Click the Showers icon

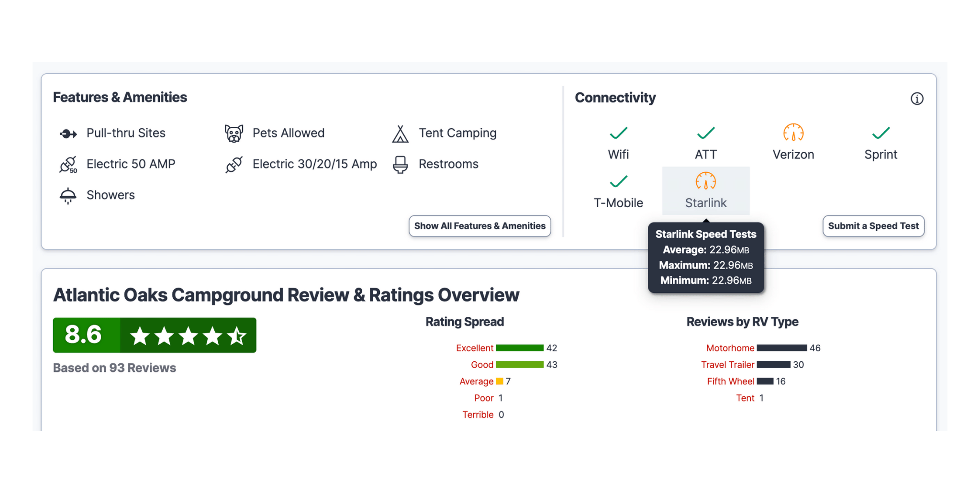coord(68,195)
